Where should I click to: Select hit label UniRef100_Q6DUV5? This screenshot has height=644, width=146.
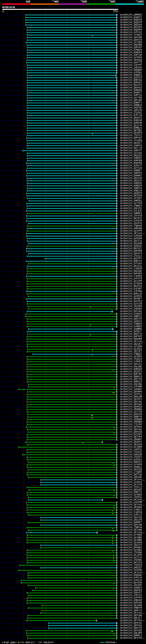[131, 22]
